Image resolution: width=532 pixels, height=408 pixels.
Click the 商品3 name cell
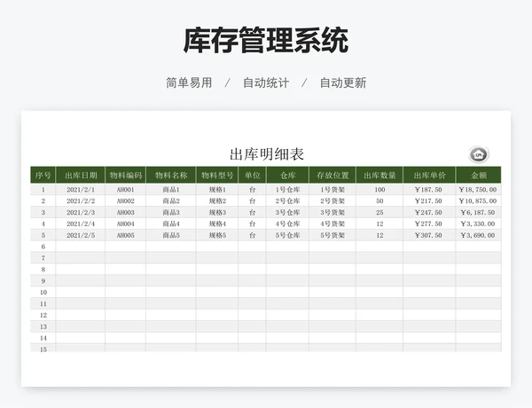171,213
